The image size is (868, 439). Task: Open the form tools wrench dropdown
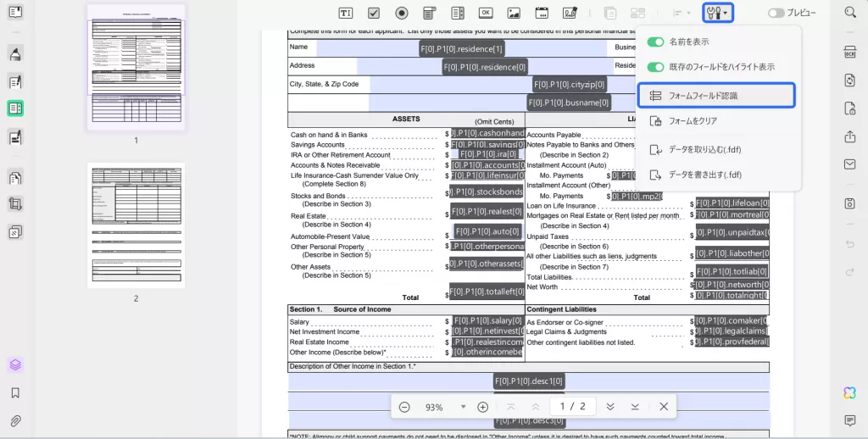pyautogui.click(x=717, y=13)
